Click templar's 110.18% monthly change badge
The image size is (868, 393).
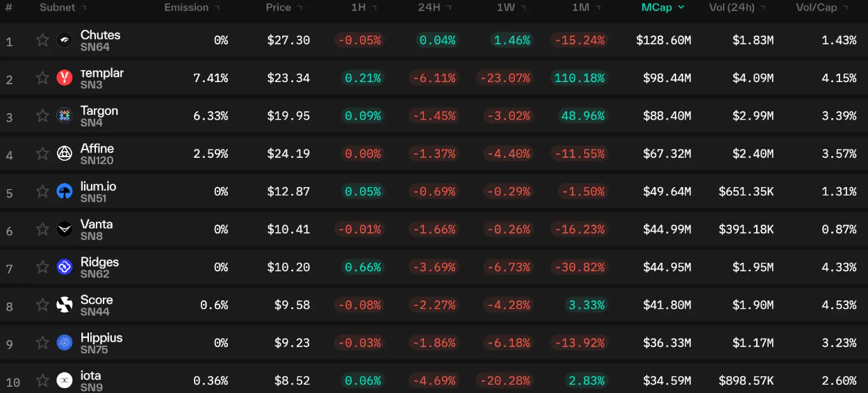tap(579, 78)
